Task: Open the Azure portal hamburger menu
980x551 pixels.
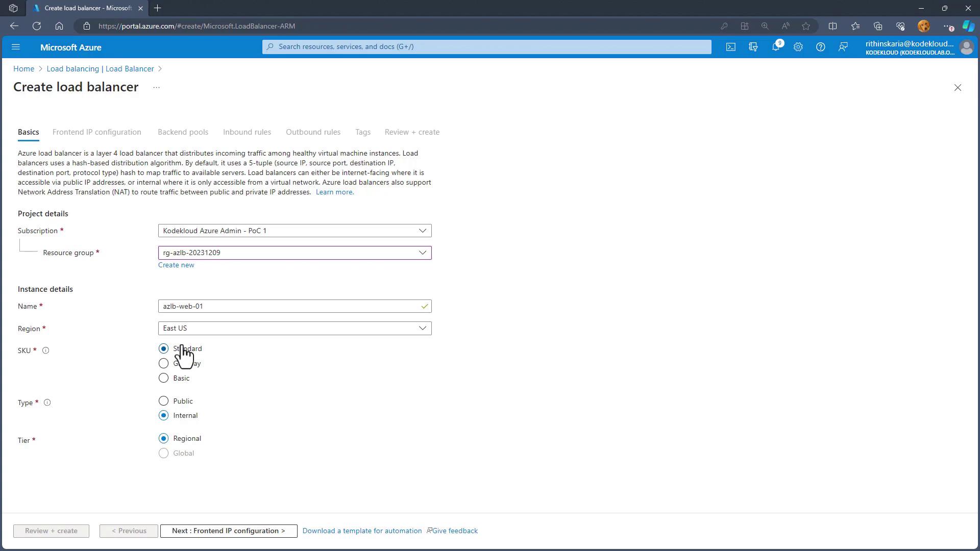Action: 16,47
